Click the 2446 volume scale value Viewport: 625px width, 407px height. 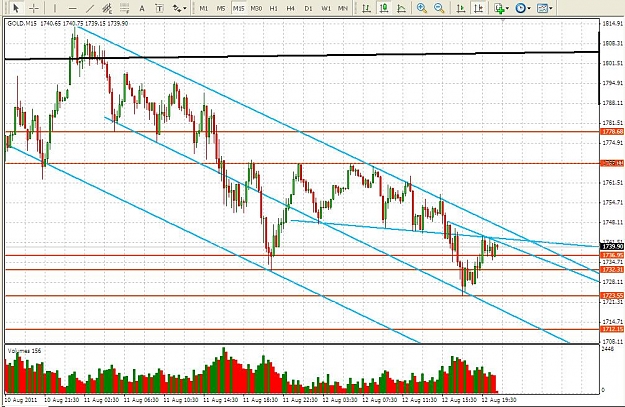pos(607,349)
